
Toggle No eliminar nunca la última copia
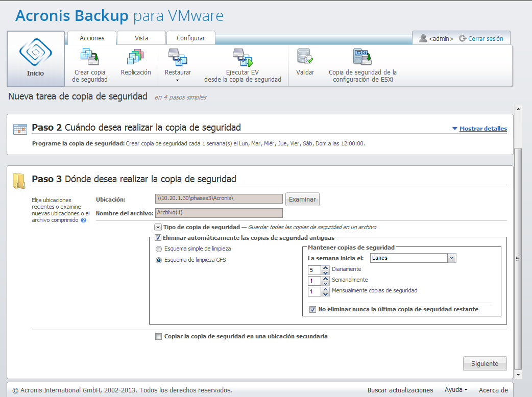[313, 309]
